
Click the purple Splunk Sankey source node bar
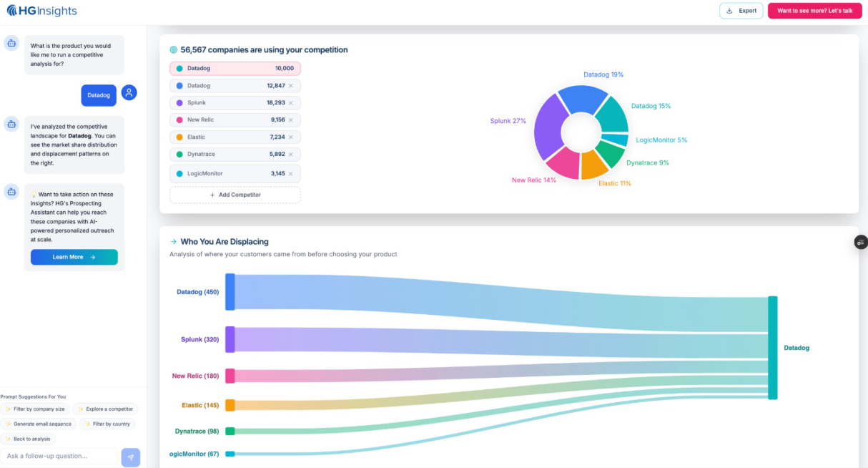tap(230, 340)
